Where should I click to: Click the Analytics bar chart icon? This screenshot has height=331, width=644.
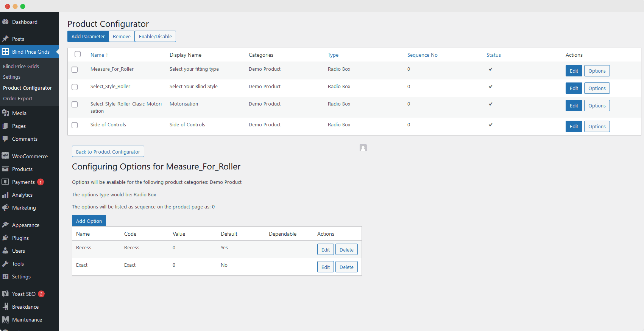pos(5,195)
